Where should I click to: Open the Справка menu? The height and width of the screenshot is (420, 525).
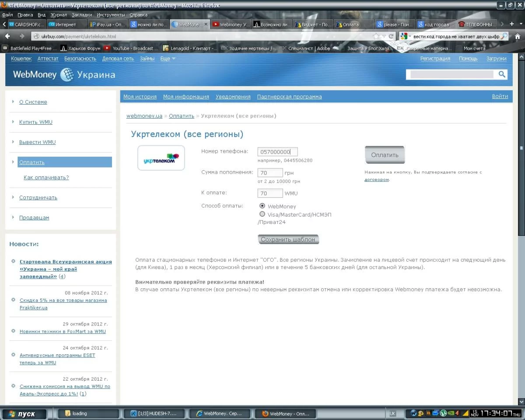[138, 15]
